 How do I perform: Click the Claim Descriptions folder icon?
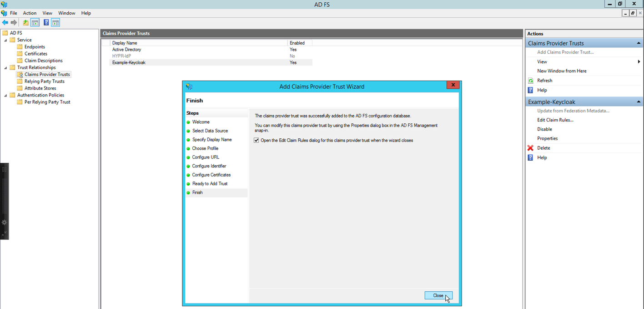point(20,61)
